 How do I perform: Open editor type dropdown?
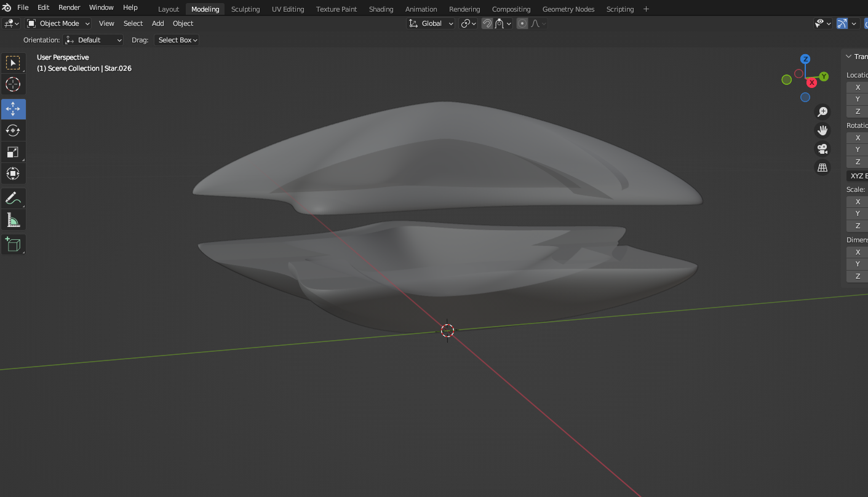tap(12, 23)
